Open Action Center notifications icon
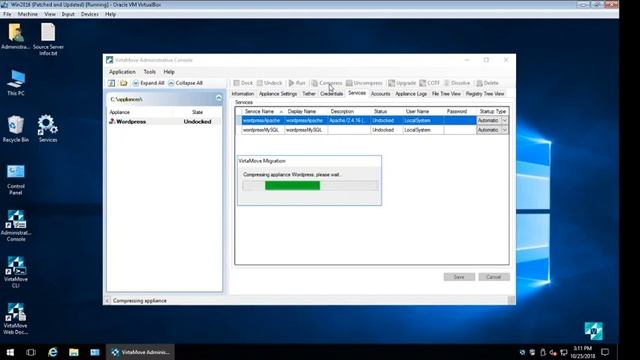 click(605, 352)
